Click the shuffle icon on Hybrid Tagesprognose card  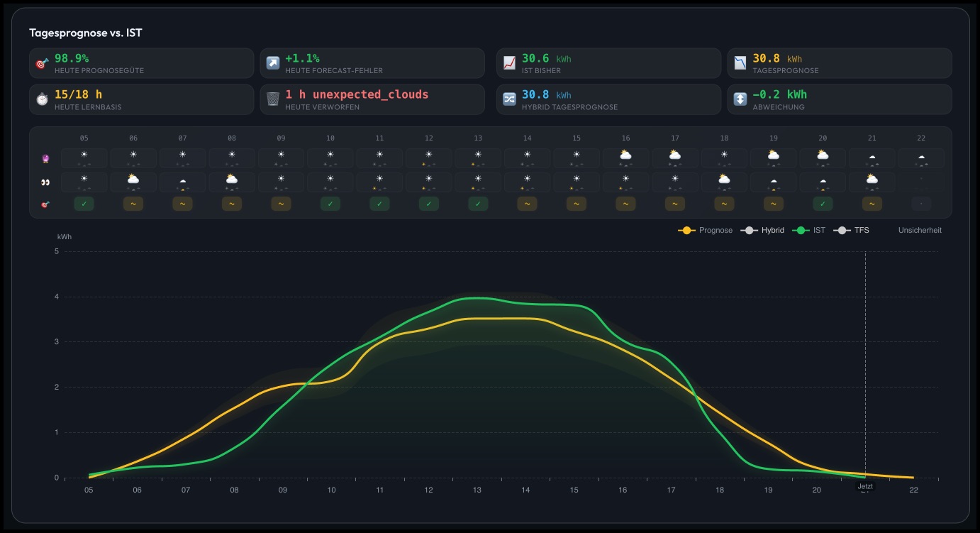point(509,99)
